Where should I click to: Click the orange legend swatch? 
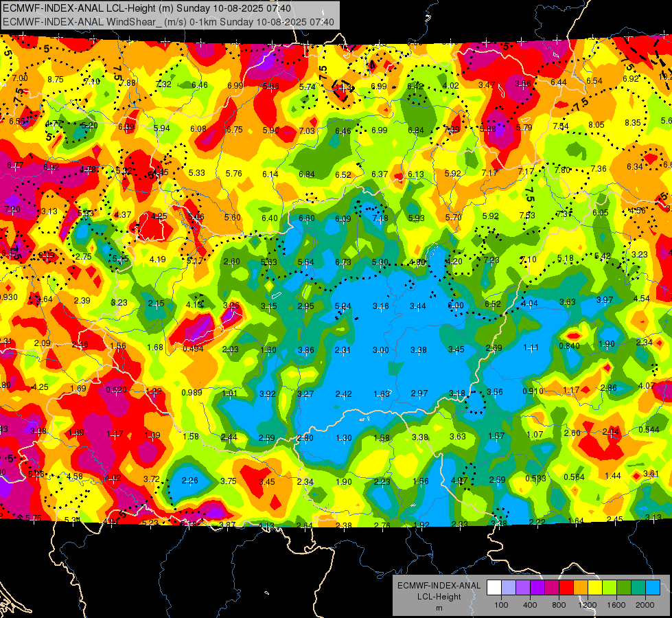click(x=580, y=588)
